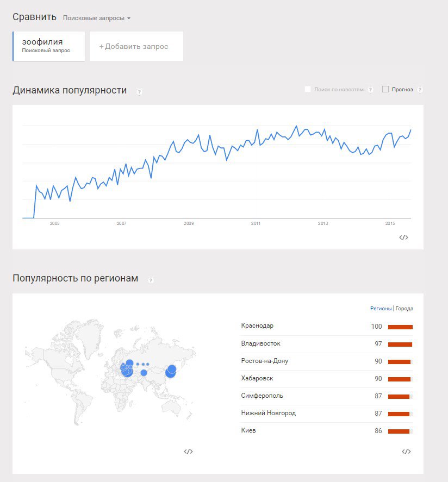Select the "Краснодар" city entry

pos(257,326)
